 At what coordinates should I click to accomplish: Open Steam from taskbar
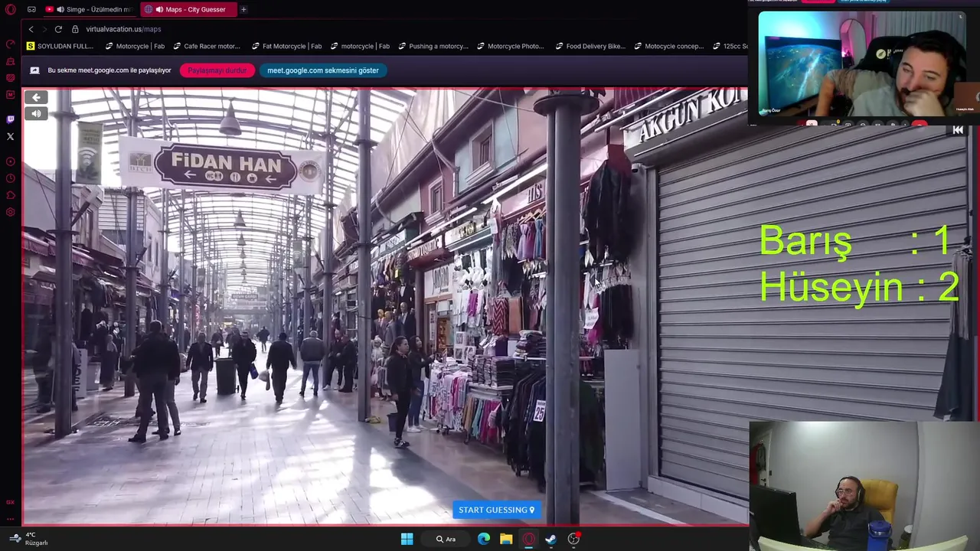click(x=550, y=539)
